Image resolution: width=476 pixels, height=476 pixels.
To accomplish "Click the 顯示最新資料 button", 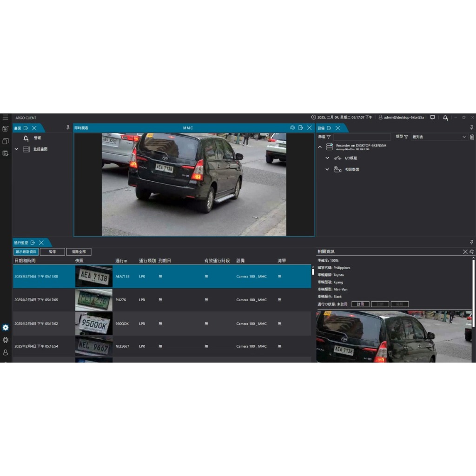I will (x=26, y=252).
